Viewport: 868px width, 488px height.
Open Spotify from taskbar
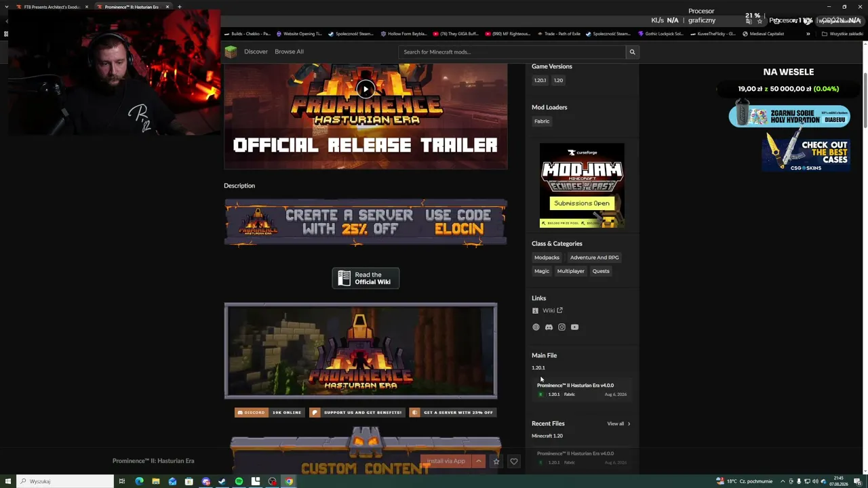tap(239, 481)
